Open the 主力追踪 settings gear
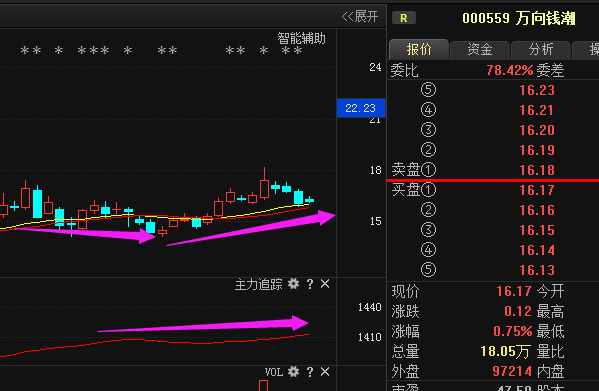 pyautogui.click(x=293, y=284)
